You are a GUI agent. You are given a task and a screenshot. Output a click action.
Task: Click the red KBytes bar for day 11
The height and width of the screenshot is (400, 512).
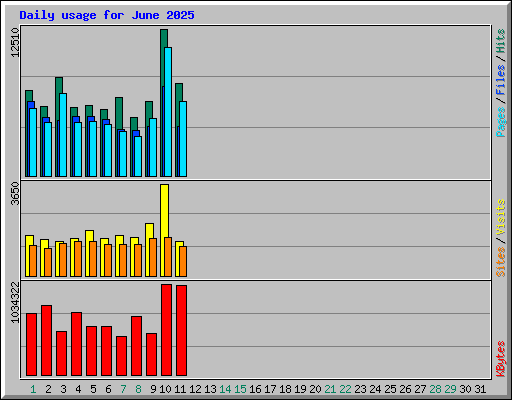pos(181,330)
